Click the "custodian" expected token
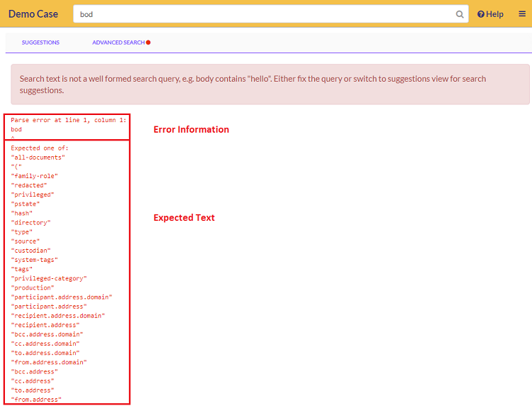This screenshot has width=532, height=406. [31, 251]
